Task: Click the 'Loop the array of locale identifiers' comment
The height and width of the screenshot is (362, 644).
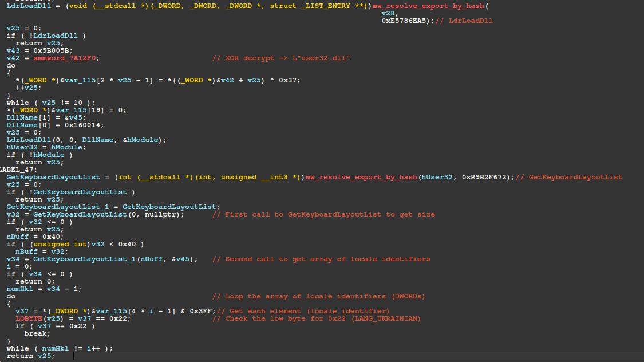Action: pyautogui.click(x=319, y=296)
